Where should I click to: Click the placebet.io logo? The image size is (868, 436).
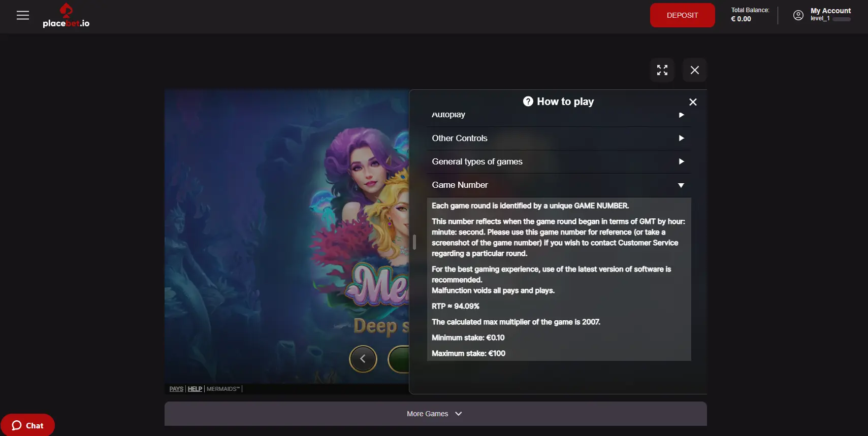coord(66,16)
